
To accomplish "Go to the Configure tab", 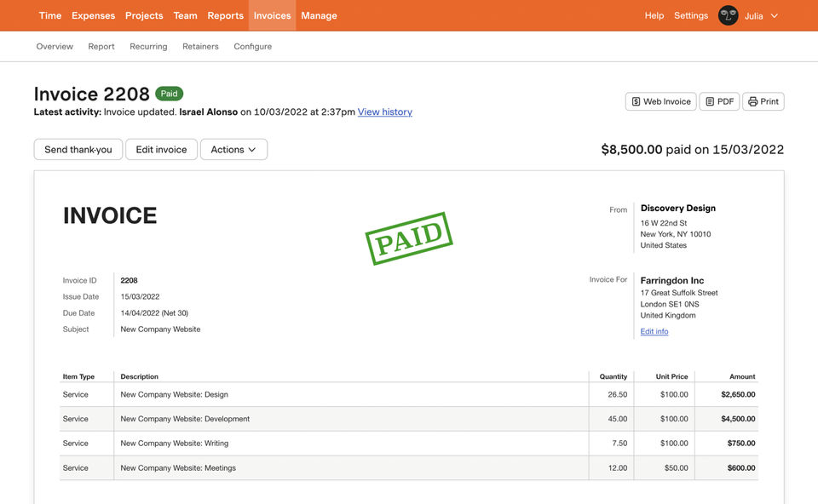I will click(x=253, y=47).
